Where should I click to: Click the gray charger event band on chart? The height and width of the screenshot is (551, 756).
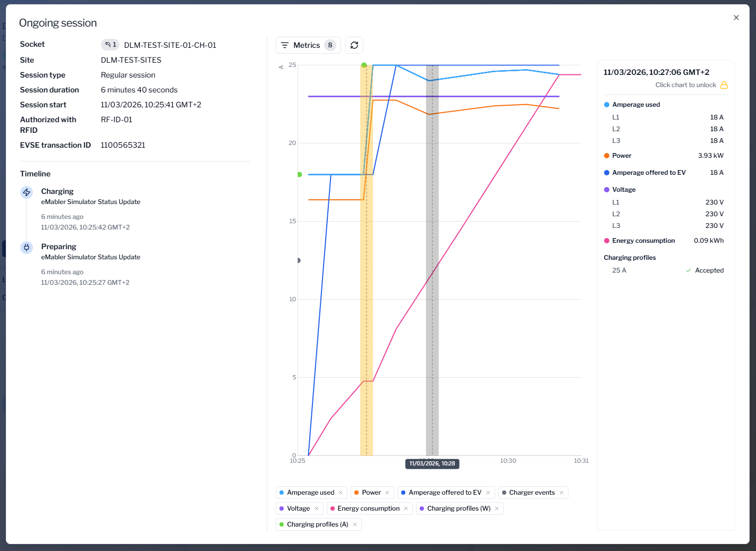432,266
